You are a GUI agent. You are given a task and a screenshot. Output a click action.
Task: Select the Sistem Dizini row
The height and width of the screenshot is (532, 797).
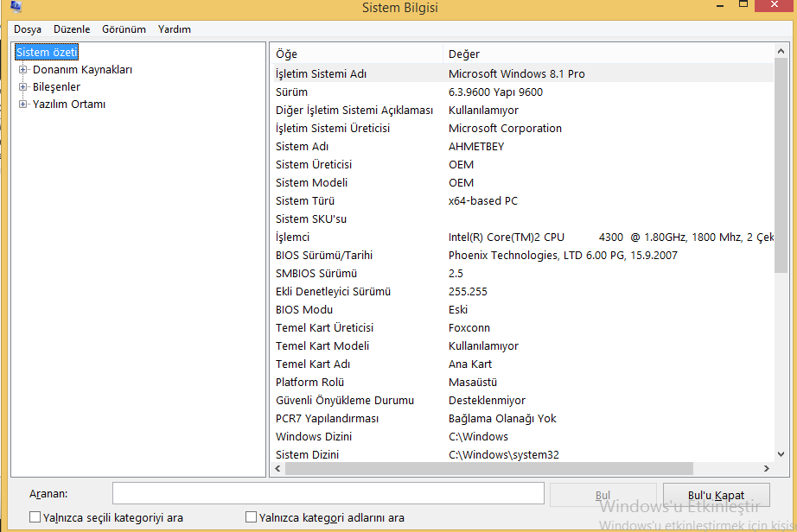[522, 455]
